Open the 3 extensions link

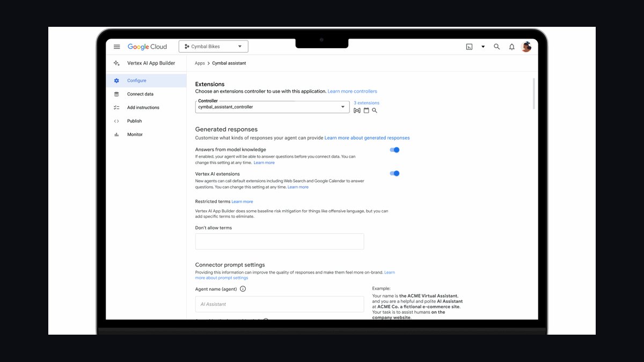(x=367, y=103)
